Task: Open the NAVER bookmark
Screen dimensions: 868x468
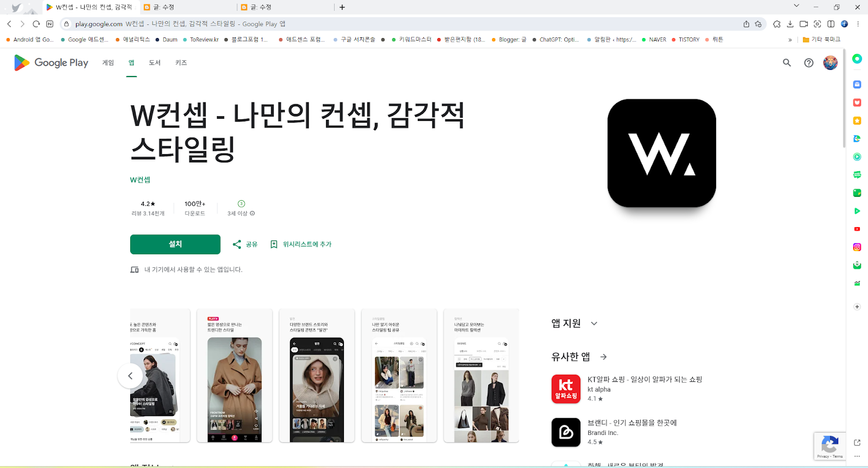Action: (654, 40)
